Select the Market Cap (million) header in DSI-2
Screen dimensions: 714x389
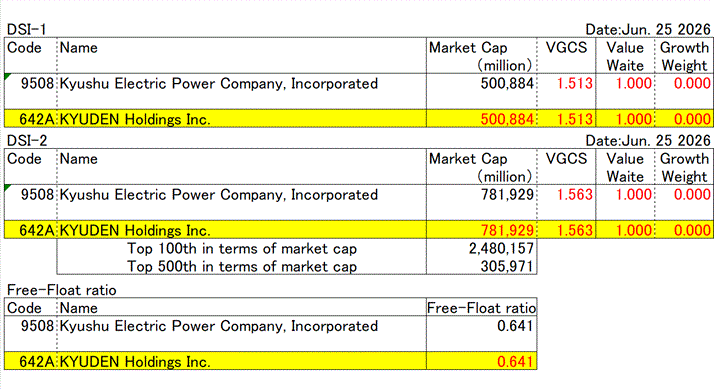pyautogui.click(x=481, y=167)
